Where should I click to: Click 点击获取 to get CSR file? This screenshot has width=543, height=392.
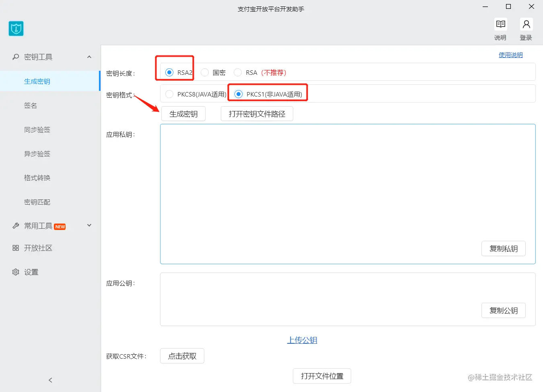(182, 356)
